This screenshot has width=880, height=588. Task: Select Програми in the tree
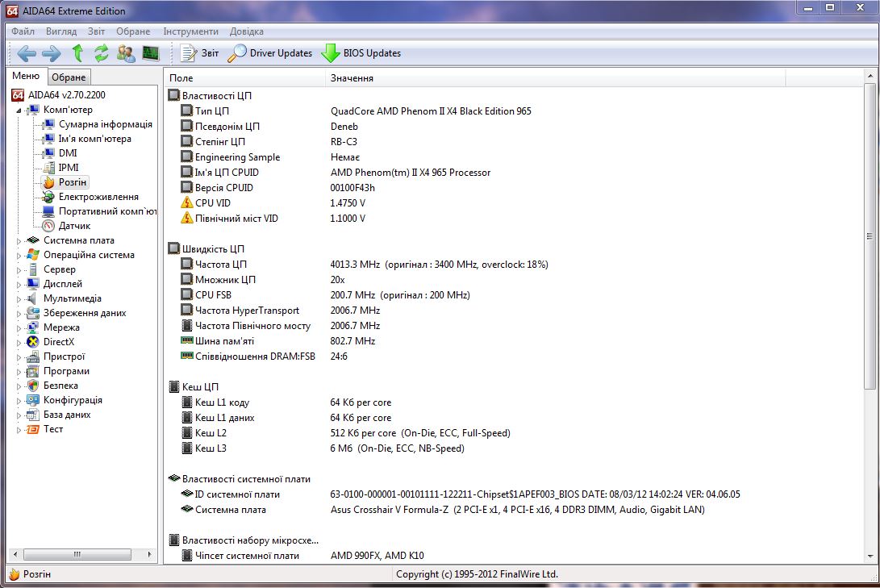58,371
